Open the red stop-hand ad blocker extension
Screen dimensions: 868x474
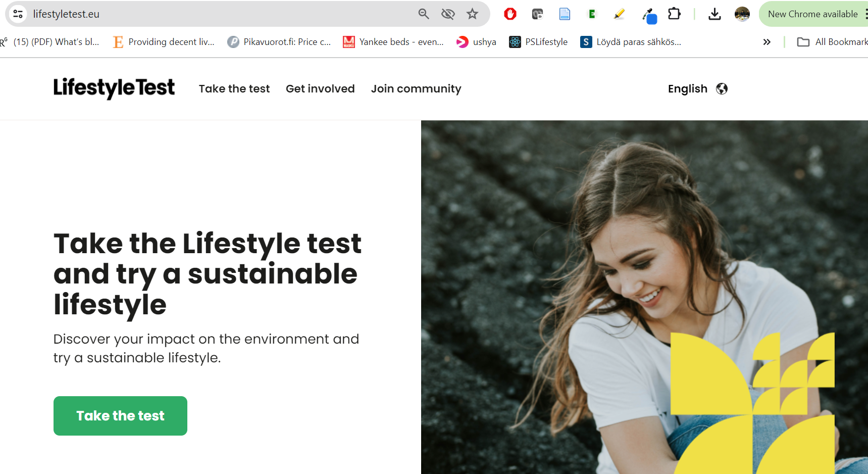coord(510,14)
